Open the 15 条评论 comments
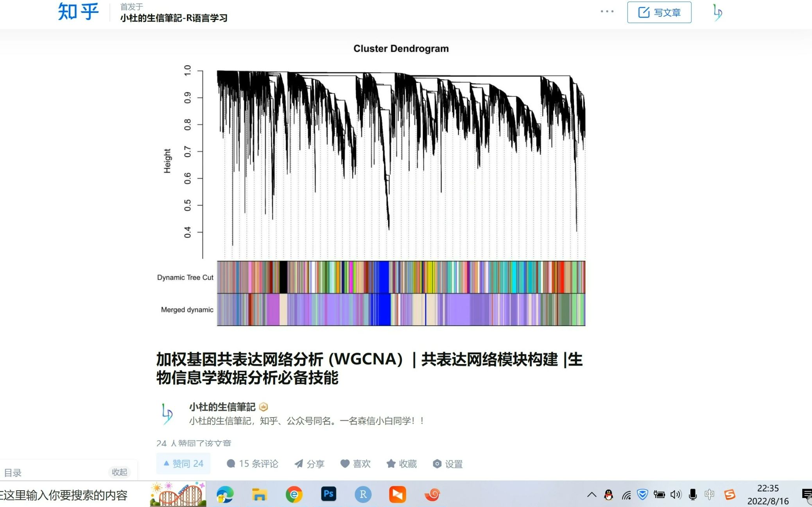812x507 pixels. [253, 464]
